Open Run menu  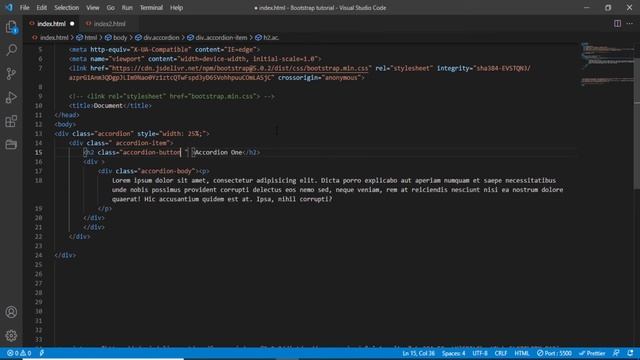click(x=127, y=8)
